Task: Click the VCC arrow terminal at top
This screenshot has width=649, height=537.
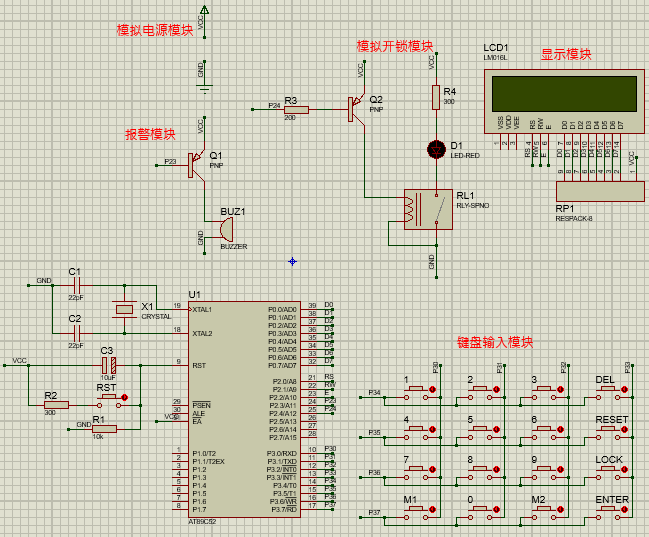Action: point(204,10)
